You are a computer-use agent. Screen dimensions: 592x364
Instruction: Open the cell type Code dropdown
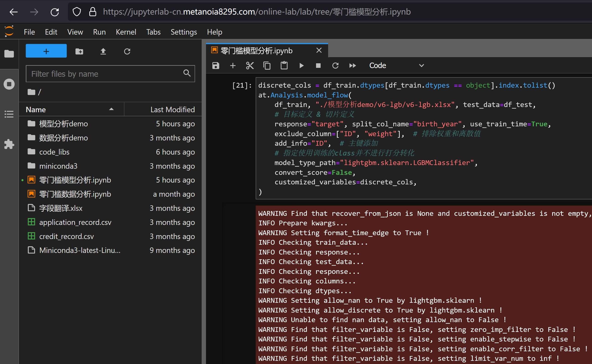click(x=396, y=66)
